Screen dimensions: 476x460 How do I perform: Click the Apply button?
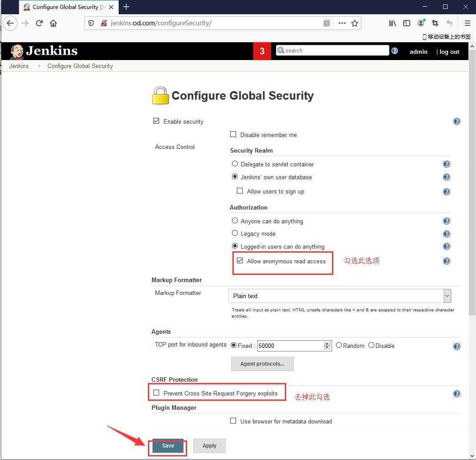[x=209, y=446]
